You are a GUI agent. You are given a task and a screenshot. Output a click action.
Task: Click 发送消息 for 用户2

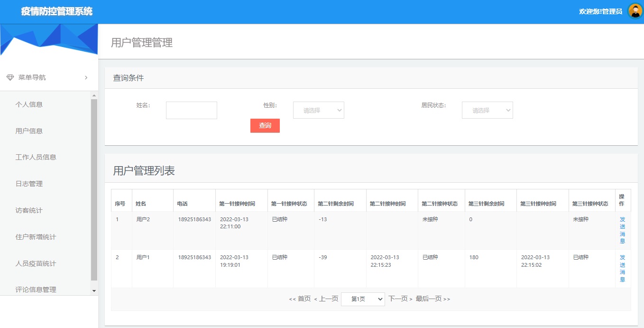coord(622,230)
